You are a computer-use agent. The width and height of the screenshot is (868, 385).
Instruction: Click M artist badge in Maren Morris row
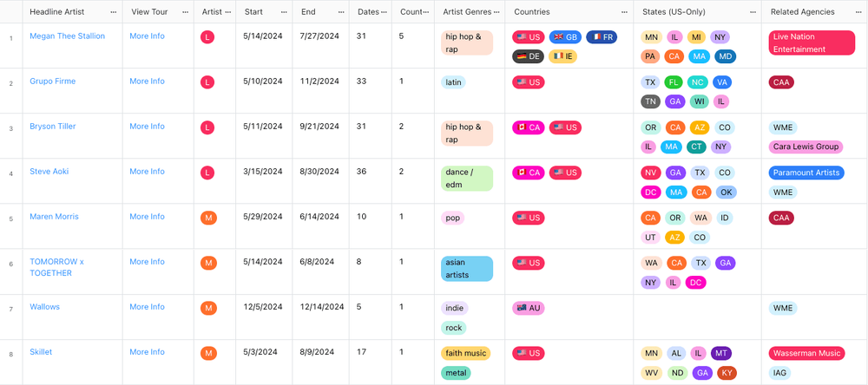pyautogui.click(x=208, y=218)
